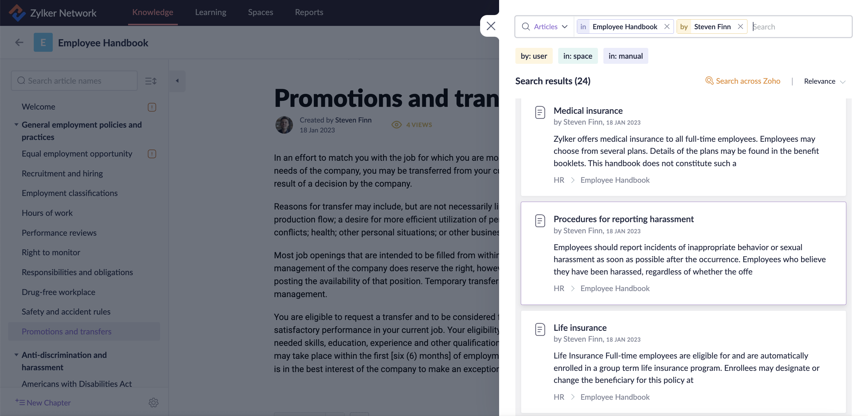The width and height of the screenshot is (868, 416).
Task: Select the 'in: space' filter chip
Action: point(577,56)
